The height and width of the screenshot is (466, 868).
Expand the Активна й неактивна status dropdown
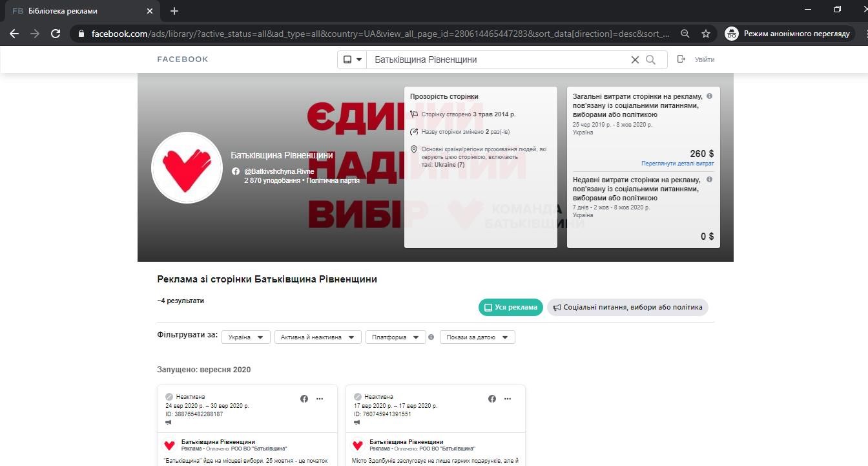coord(318,337)
